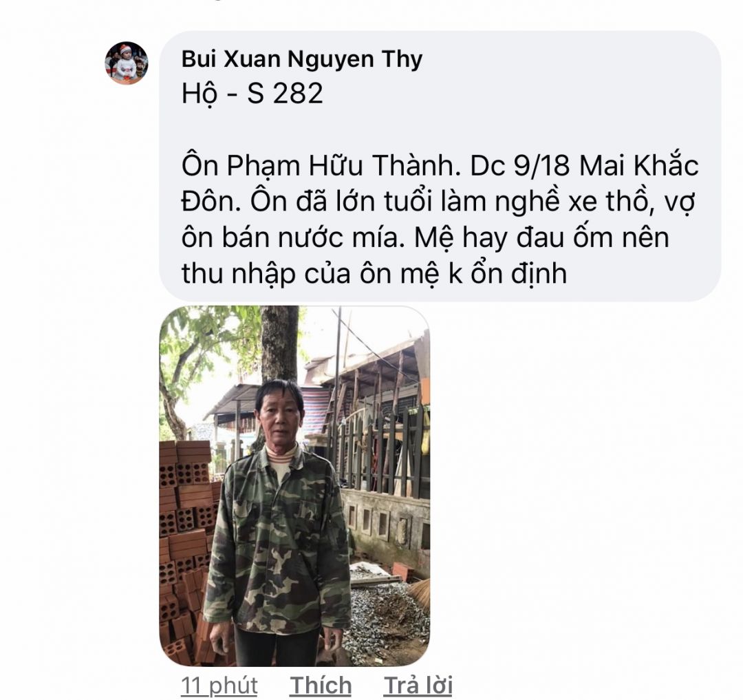Click the tree trunk in the photo
The width and height of the screenshot is (743, 700).
coord(280,346)
